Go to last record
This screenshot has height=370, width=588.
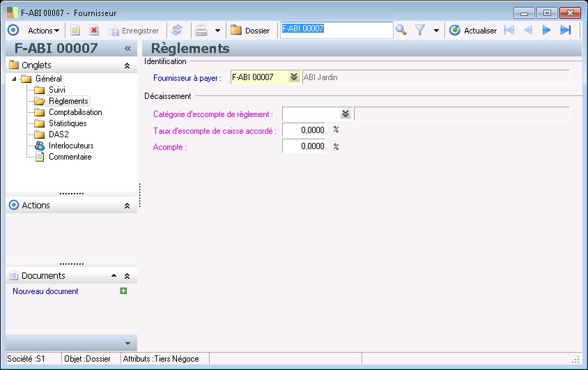566,30
